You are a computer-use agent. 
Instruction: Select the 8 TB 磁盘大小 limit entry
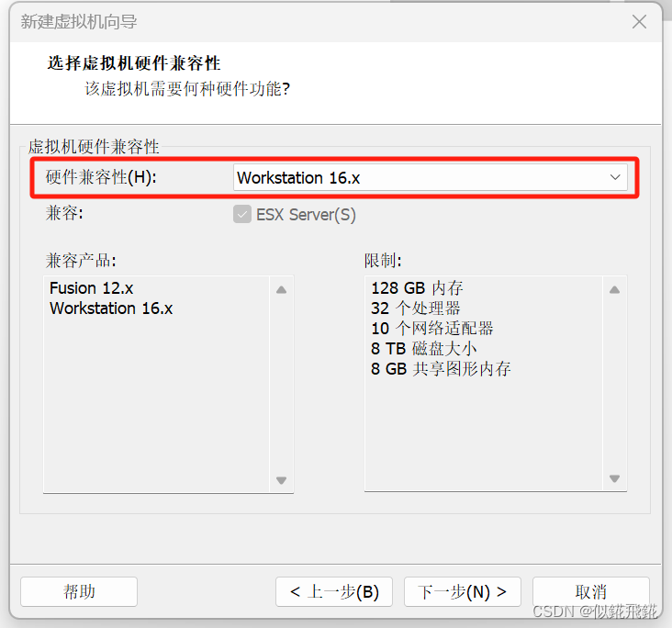(424, 349)
